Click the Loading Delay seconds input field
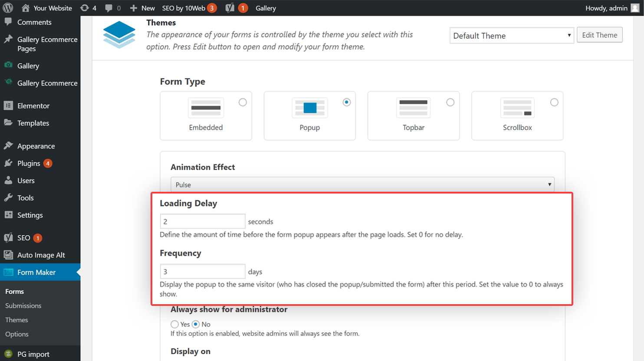644x361 pixels. click(203, 221)
